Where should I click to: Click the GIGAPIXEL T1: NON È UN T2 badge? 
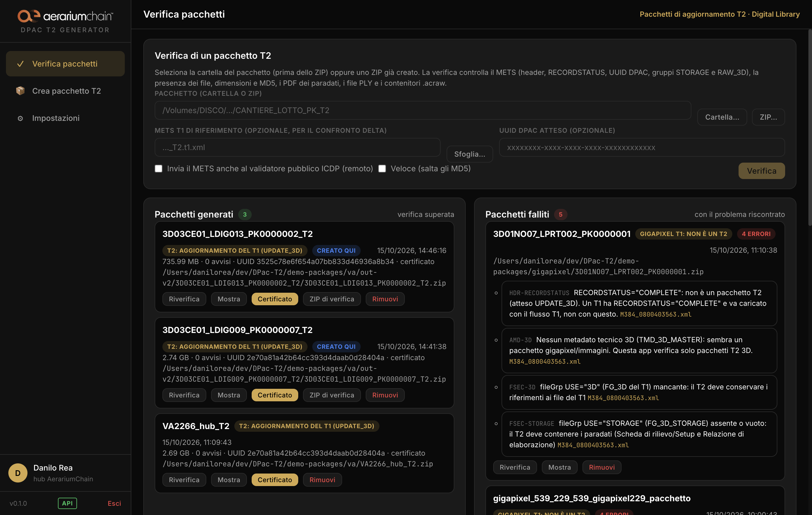(684, 234)
